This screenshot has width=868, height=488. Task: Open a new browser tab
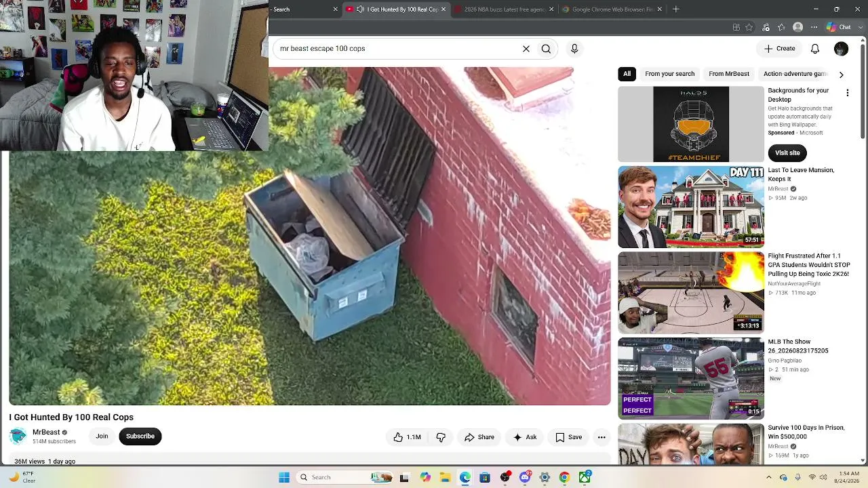point(675,9)
